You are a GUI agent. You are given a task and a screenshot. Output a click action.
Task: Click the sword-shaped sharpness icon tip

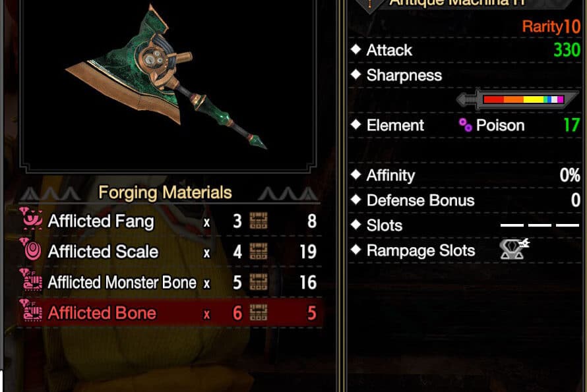(462, 100)
